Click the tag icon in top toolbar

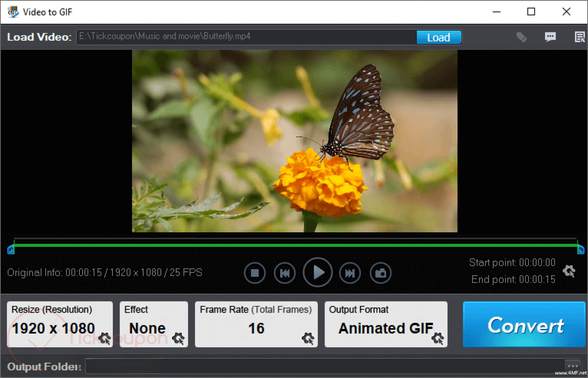point(521,37)
